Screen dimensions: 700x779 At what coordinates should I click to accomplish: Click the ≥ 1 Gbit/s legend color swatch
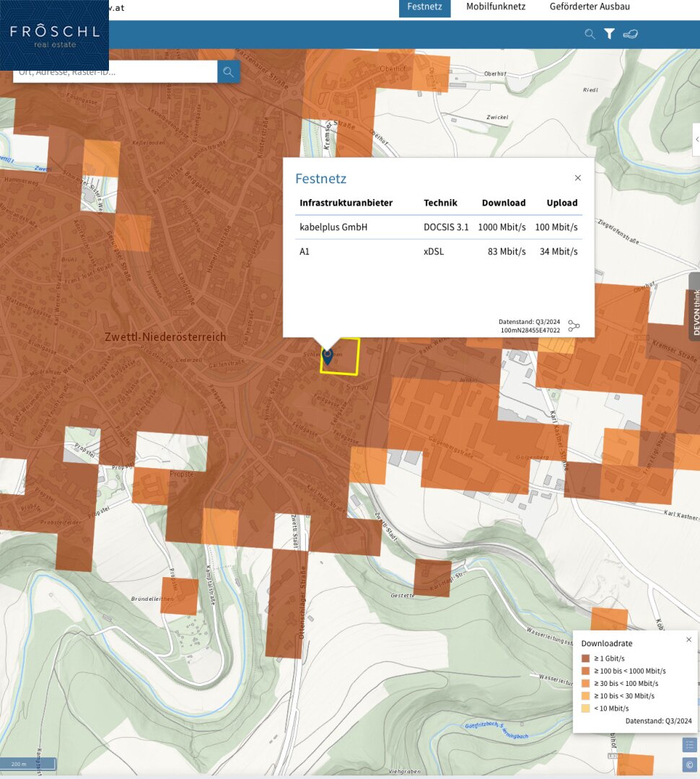coord(585,658)
